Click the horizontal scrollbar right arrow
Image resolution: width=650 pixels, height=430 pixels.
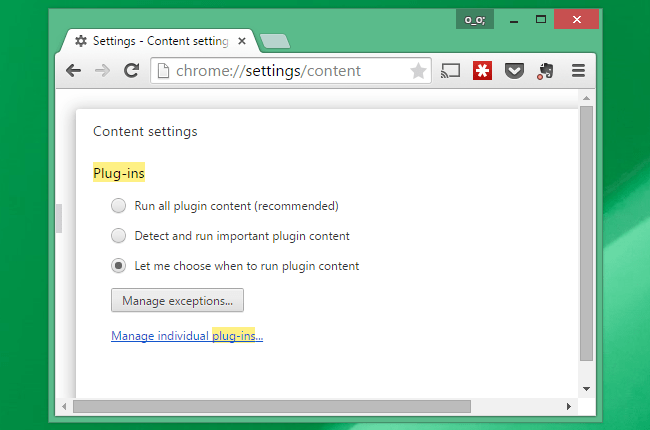click(569, 406)
